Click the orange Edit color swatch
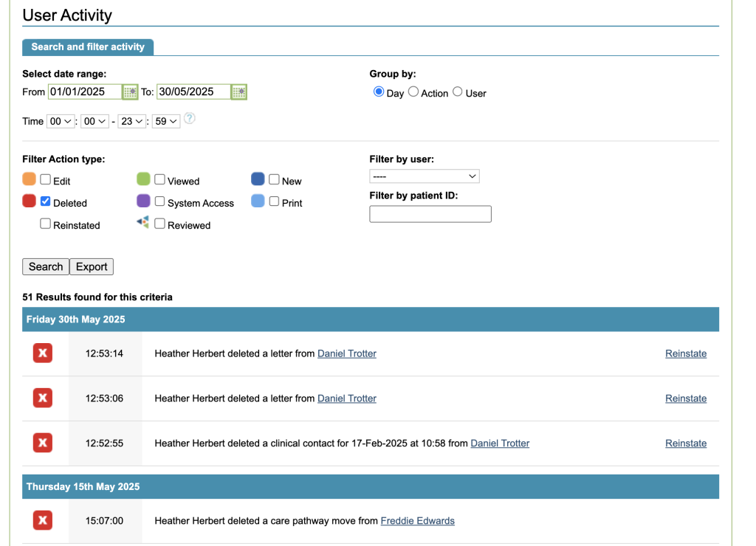Viewport: 756px width, 546px height. [30, 179]
